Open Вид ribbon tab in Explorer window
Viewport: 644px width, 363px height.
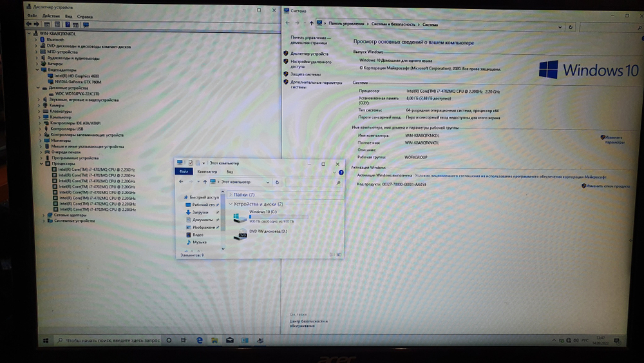[x=230, y=172]
